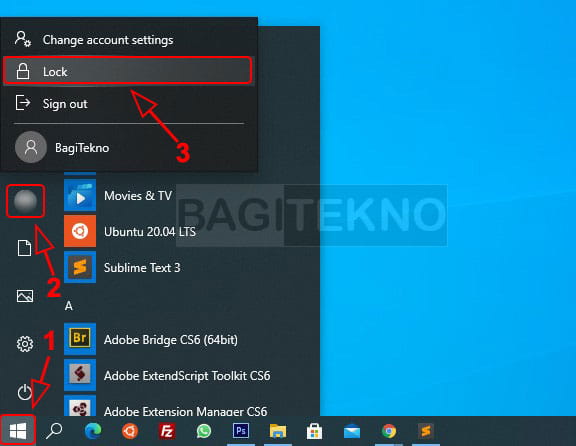Launch Google Chrome from taskbar

point(389,431)
